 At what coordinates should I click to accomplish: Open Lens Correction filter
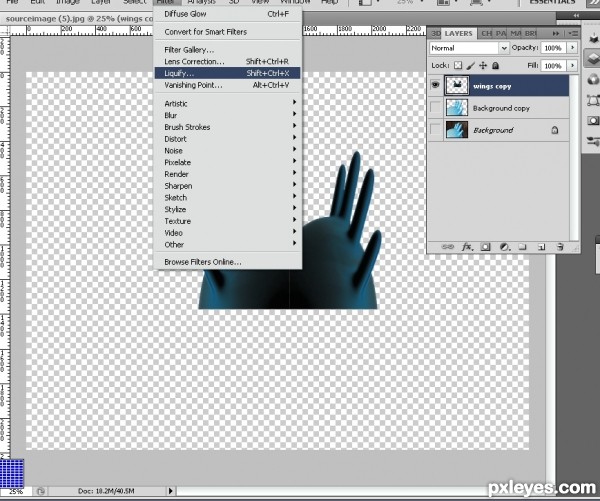coord(227,61)
